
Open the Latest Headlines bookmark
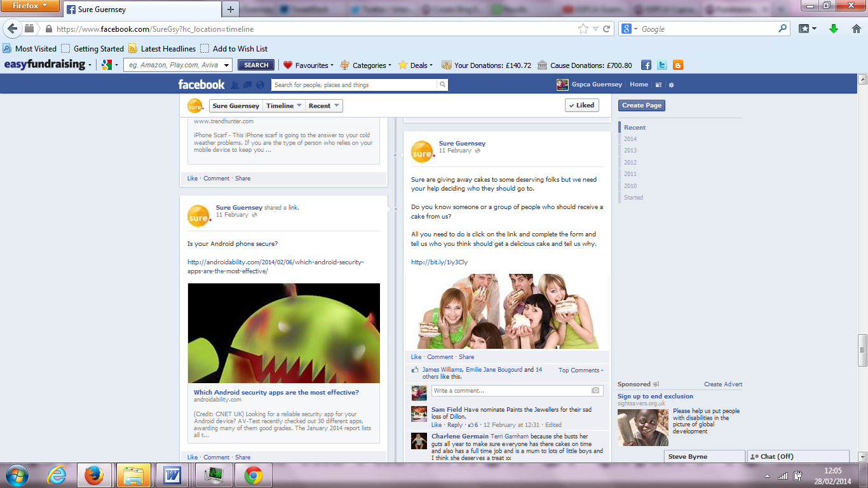(162, 48)
